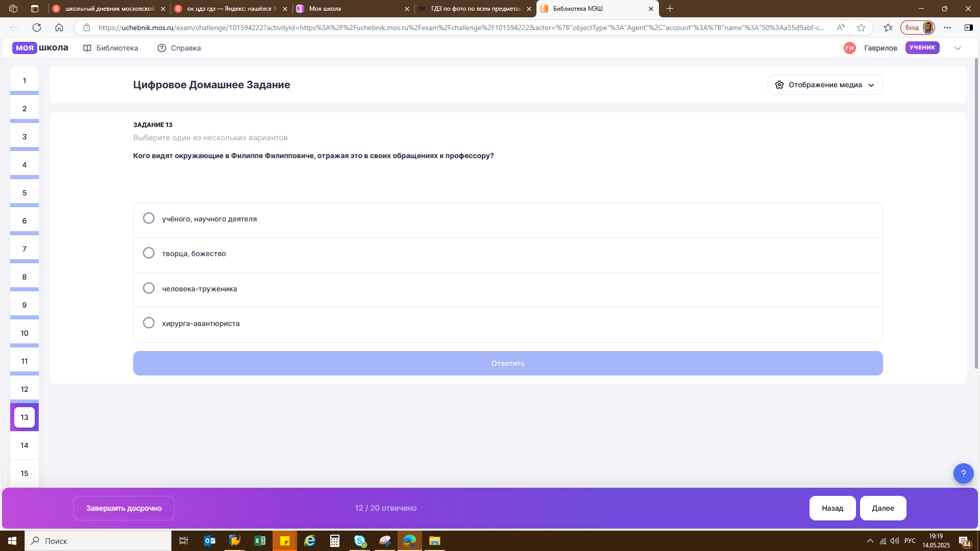Show hidden system tray icons arrow

[870, 541]
